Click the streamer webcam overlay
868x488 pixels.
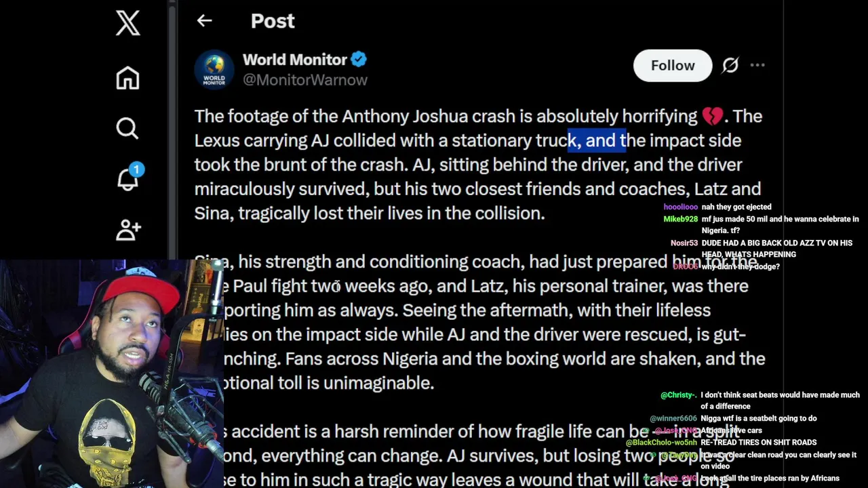(x=112, y=373)
